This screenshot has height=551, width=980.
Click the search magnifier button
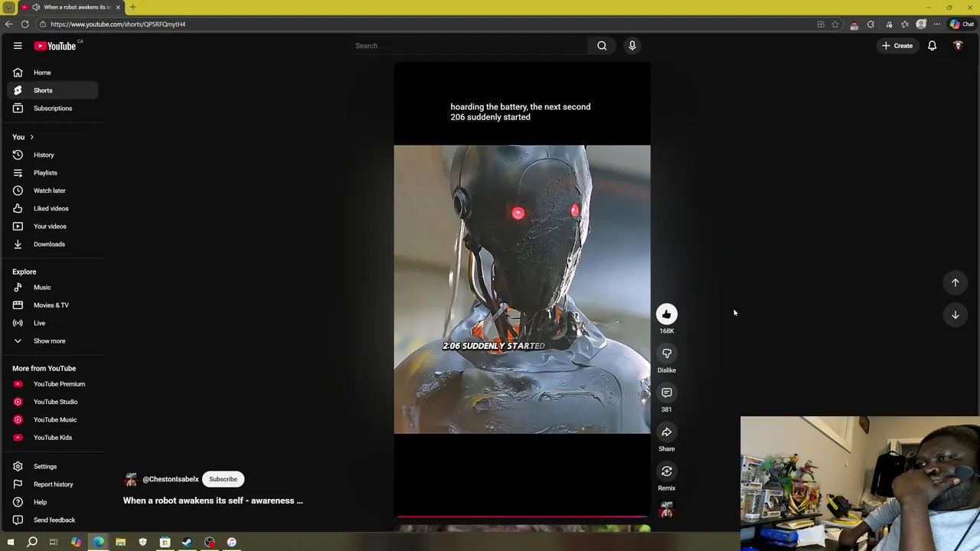602,46
